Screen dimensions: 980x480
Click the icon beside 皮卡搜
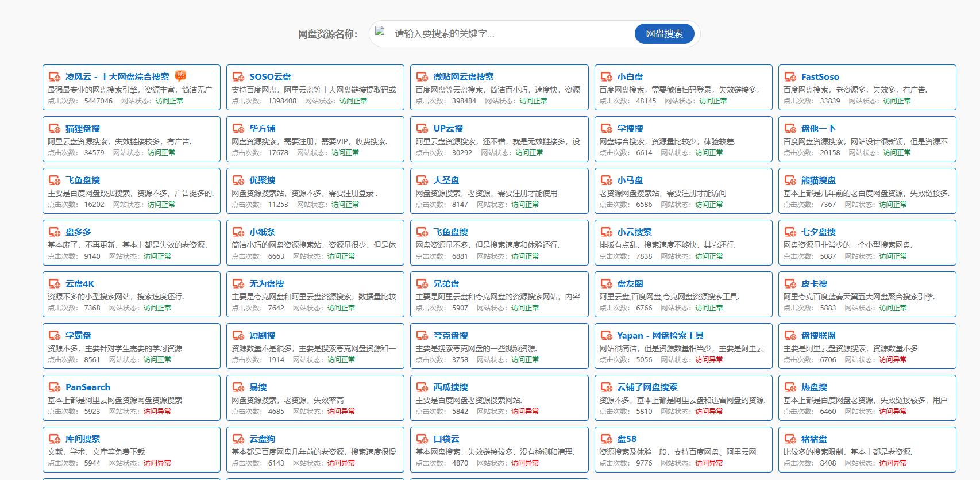click(x=790, y=283)
